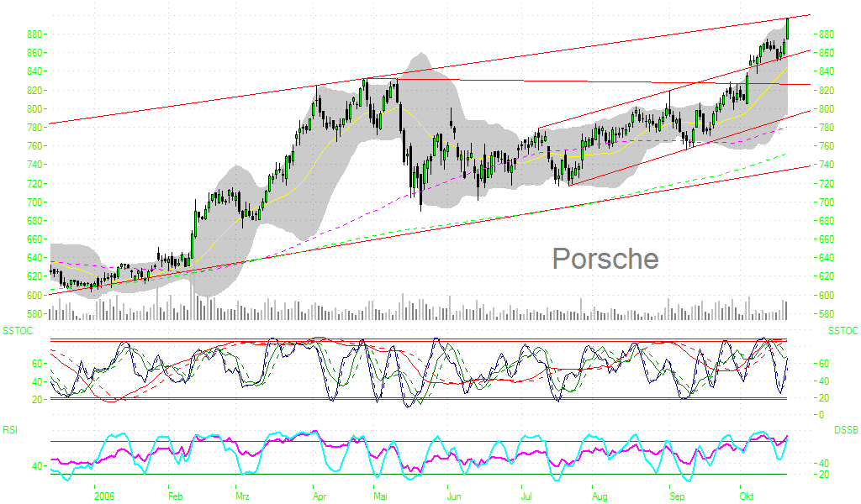Select the SSTOC indicator label on the right
The width and height of the screenshot is (861, 504).
(843, 331)
